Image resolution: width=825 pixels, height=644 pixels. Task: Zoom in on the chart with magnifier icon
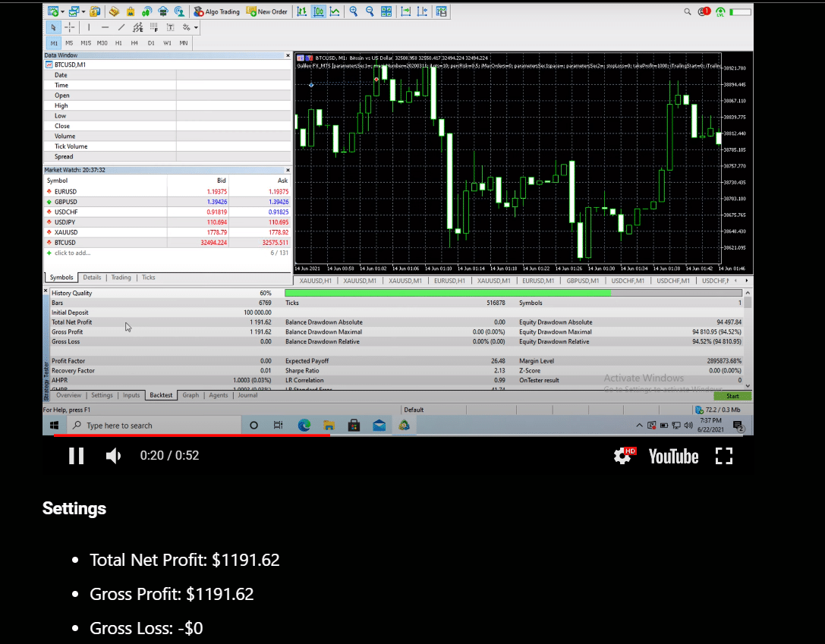354,12
